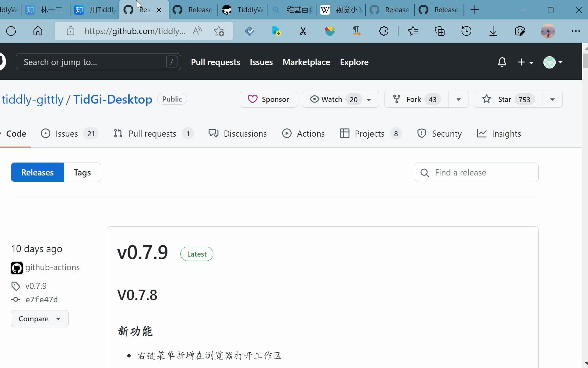Open commit e7fe47d link

(x=42, y=300)
